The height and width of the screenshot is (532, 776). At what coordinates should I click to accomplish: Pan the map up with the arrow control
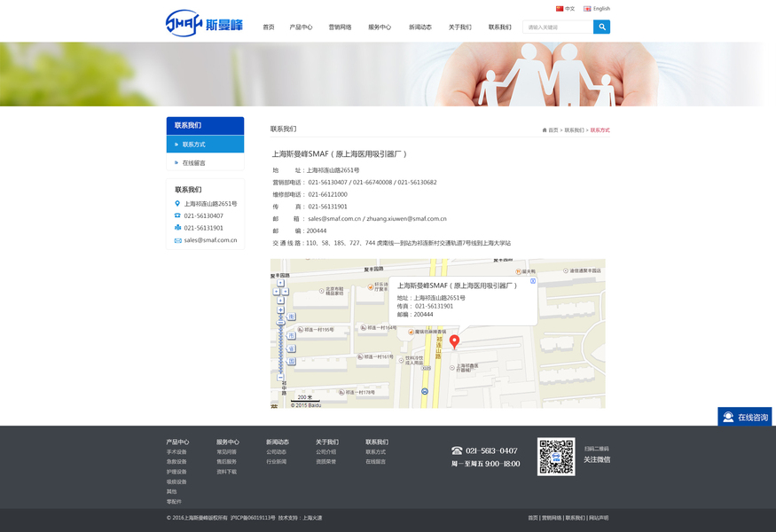pos(280,283)
